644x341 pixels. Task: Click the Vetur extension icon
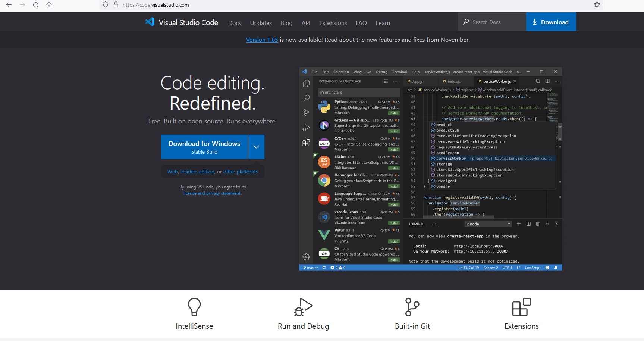pyautogui.click(x=324, y=235)
